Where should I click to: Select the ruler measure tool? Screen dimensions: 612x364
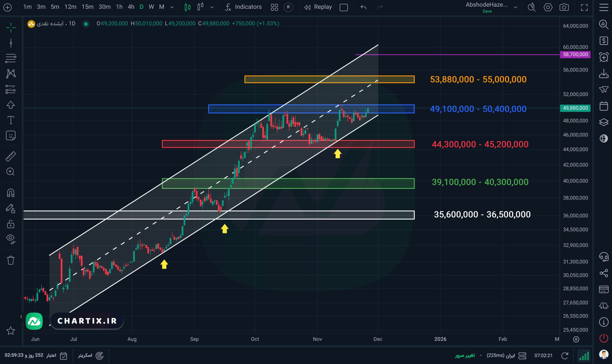pos(11,156)
